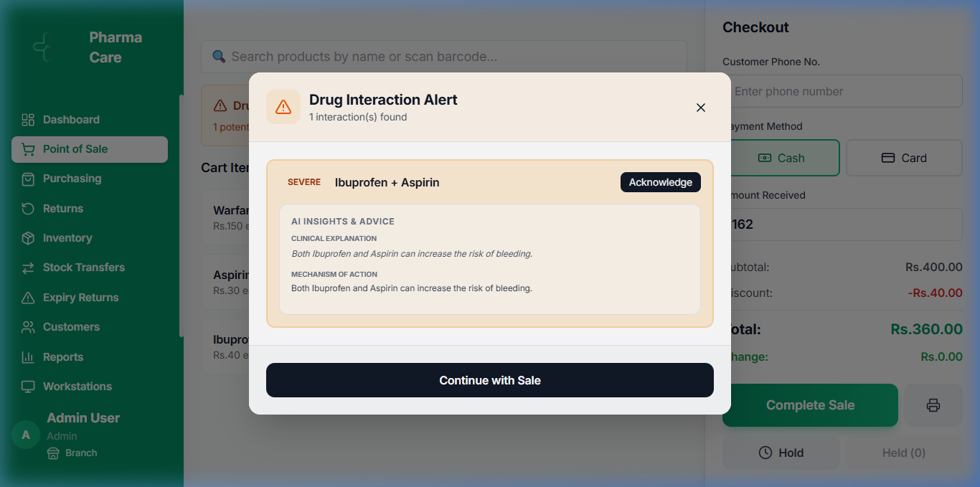Click the Returns arrow icon
The width and height of the screenshot is (980, 487).
click(x=28, y=209)
